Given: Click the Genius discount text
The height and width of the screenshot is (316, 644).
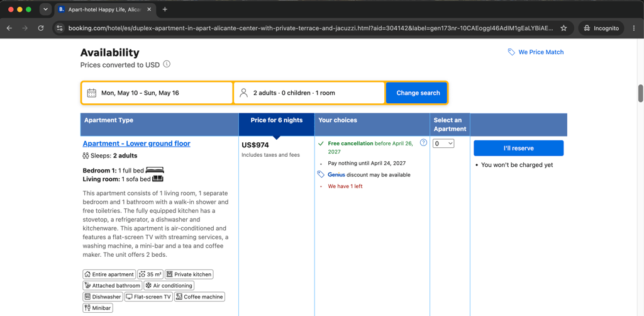Looking at the screenshot, I should 369,174.
